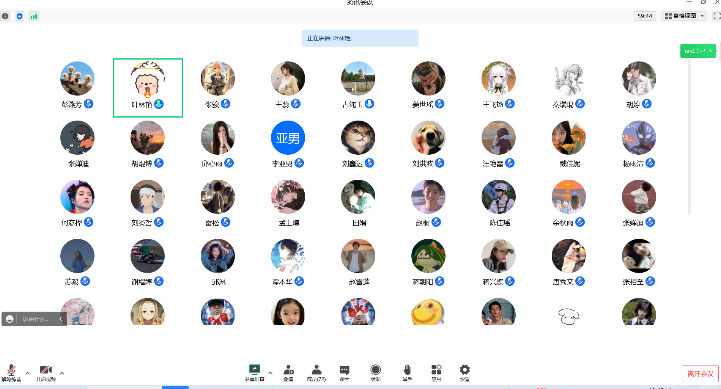
Task: Open the invite participants icon
Action: 288,373
